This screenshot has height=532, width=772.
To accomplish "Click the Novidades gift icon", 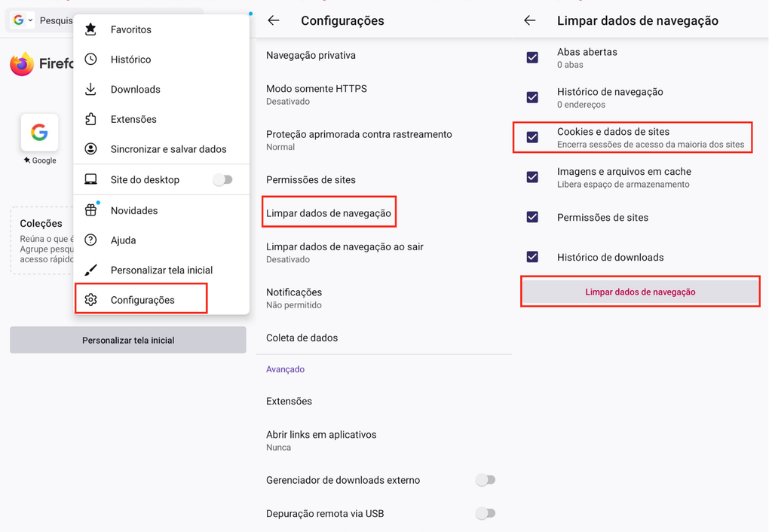I will (91, 210).
